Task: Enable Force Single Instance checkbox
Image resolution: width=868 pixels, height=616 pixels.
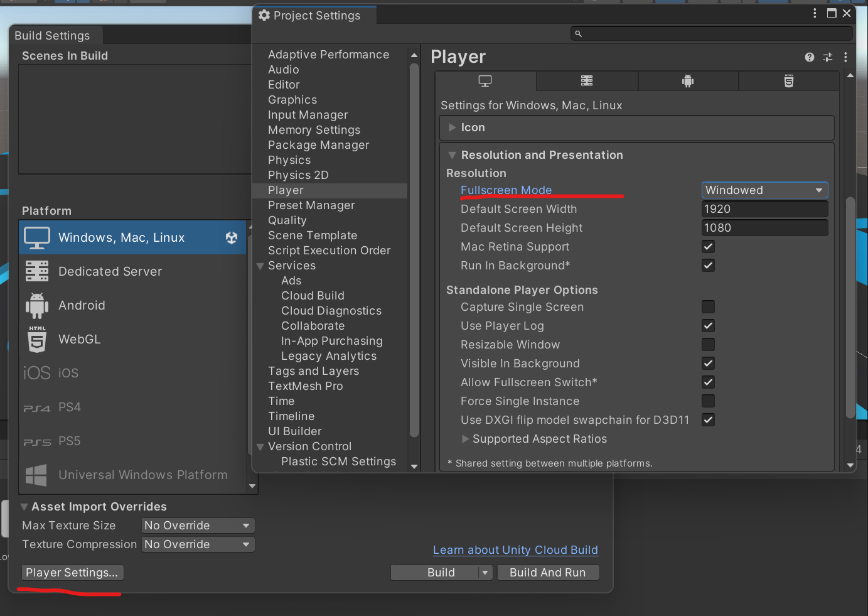Action: (708, 401)
